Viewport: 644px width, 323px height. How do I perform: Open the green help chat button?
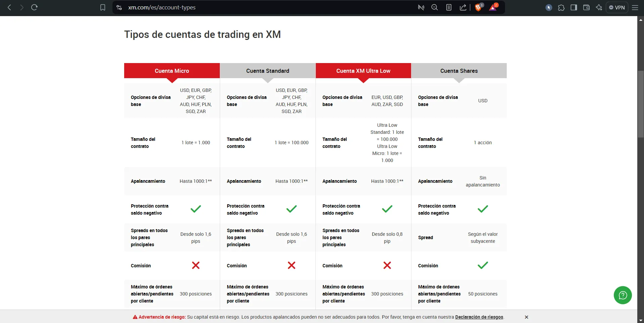[x=623, y=295]
